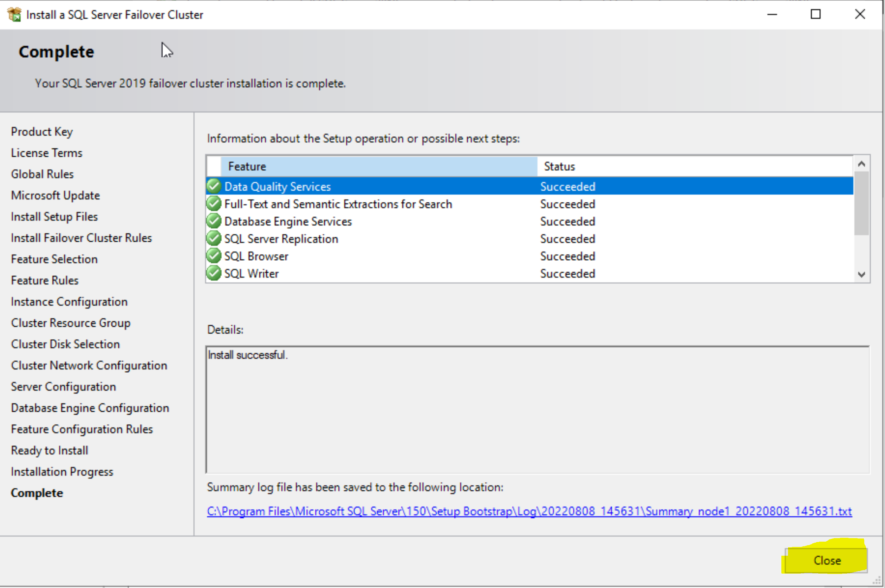Image resolution: width=885 pixels, height=588 pixels.
Task: Select the Data Quality Services row
Action: point(529,186)
